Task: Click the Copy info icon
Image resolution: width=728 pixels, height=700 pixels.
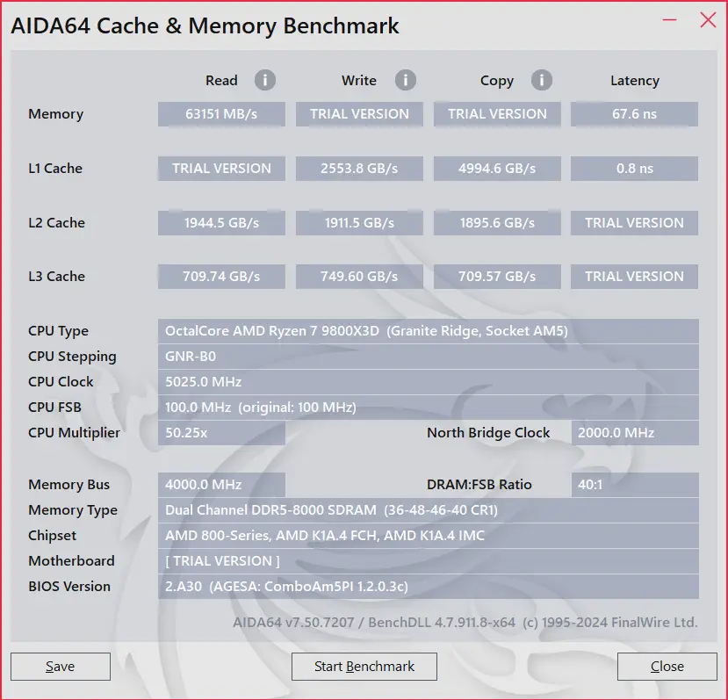Action: point(541,80)
